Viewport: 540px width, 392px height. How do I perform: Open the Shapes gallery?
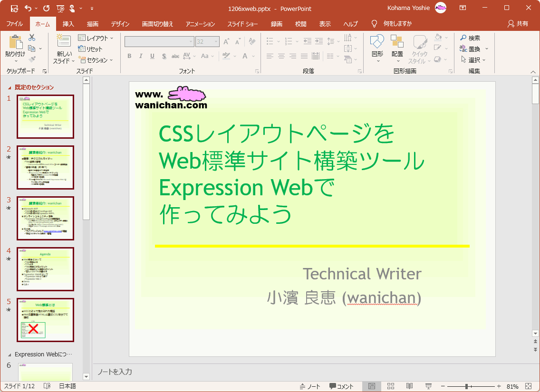click(377, 48)
